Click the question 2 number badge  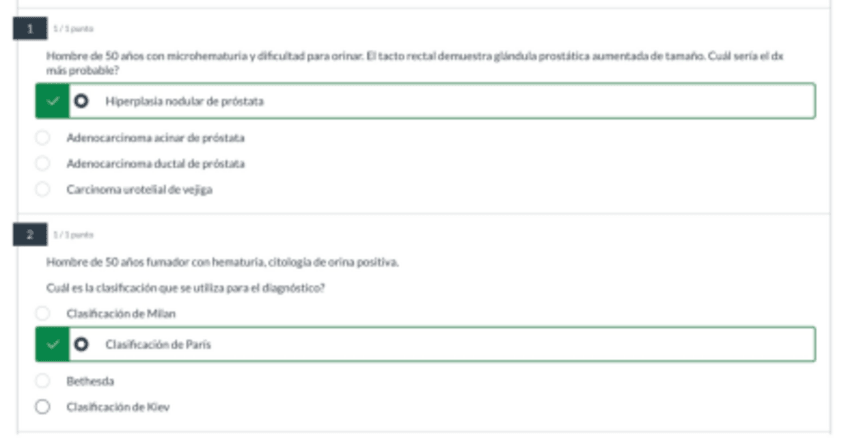coord(30,234)
